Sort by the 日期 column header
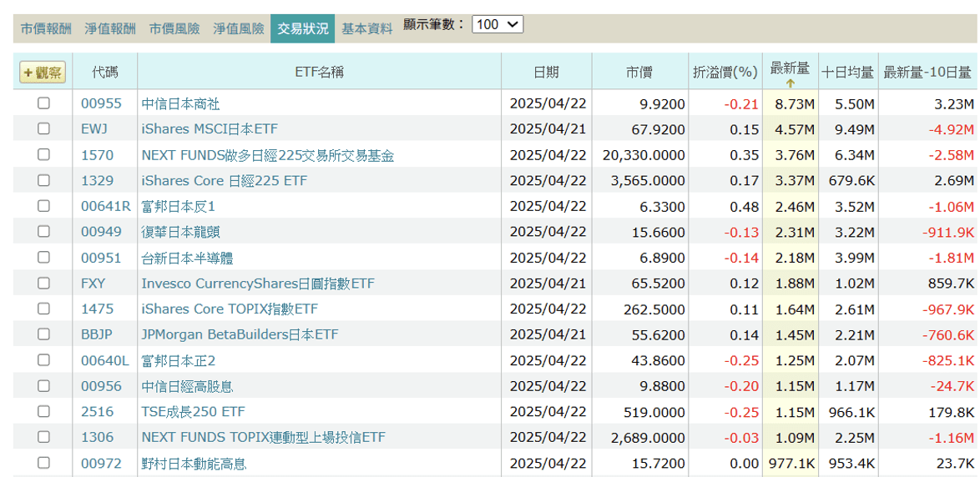The image size is (980, 477). (546, 73)
